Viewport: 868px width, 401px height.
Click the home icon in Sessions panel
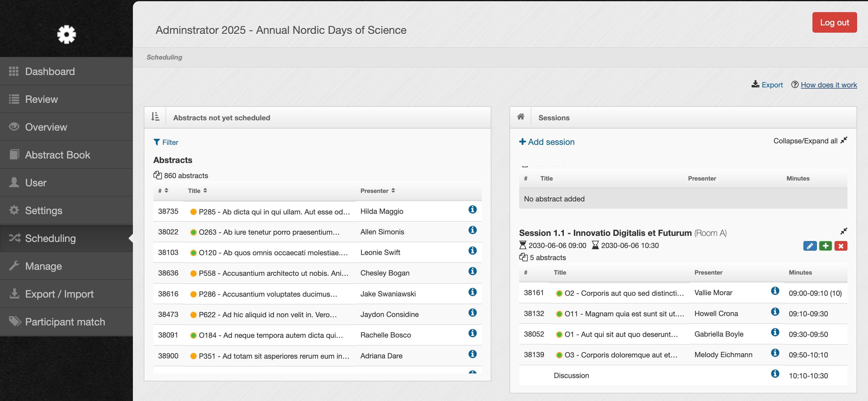pos(521,117)
